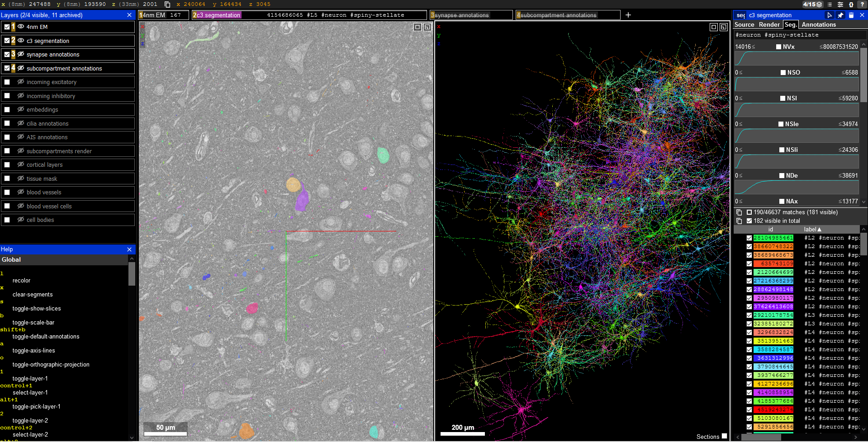868x442 pixels.
Task: Open the viewer settings sliders icon
Action: point(840,5)
